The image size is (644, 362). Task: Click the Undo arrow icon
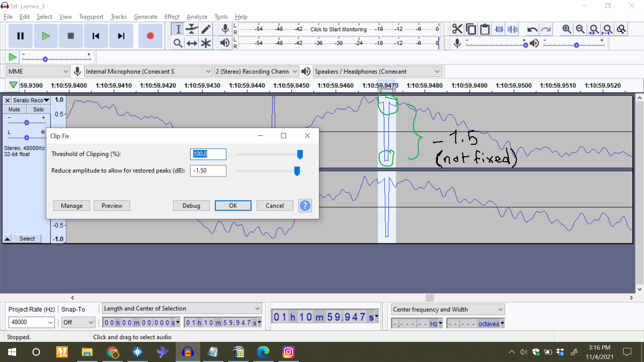click(x=533, y=29)
